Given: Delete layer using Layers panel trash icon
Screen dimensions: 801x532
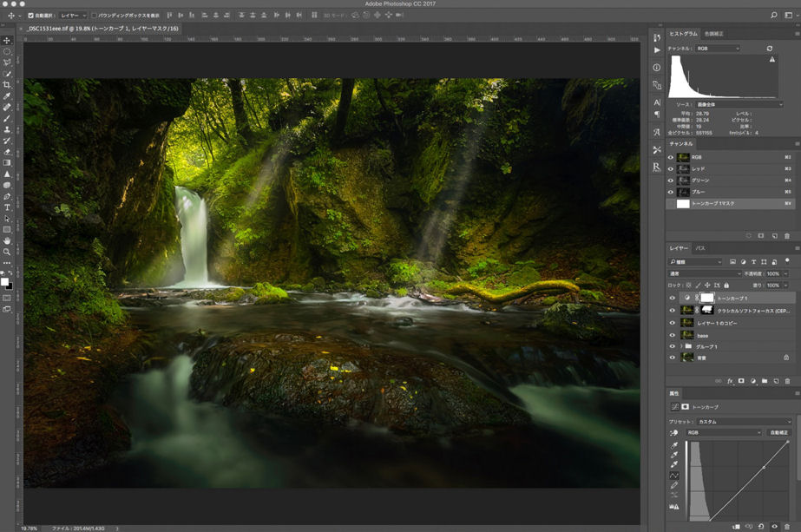Looking at the screenshot, I should [787, 381].
